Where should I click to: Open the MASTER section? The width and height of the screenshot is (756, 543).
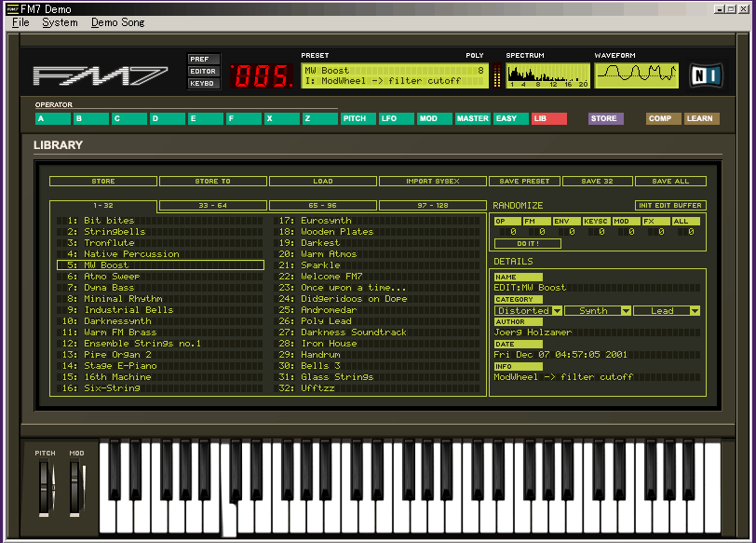pyautogui.click(x=472, y=118)
